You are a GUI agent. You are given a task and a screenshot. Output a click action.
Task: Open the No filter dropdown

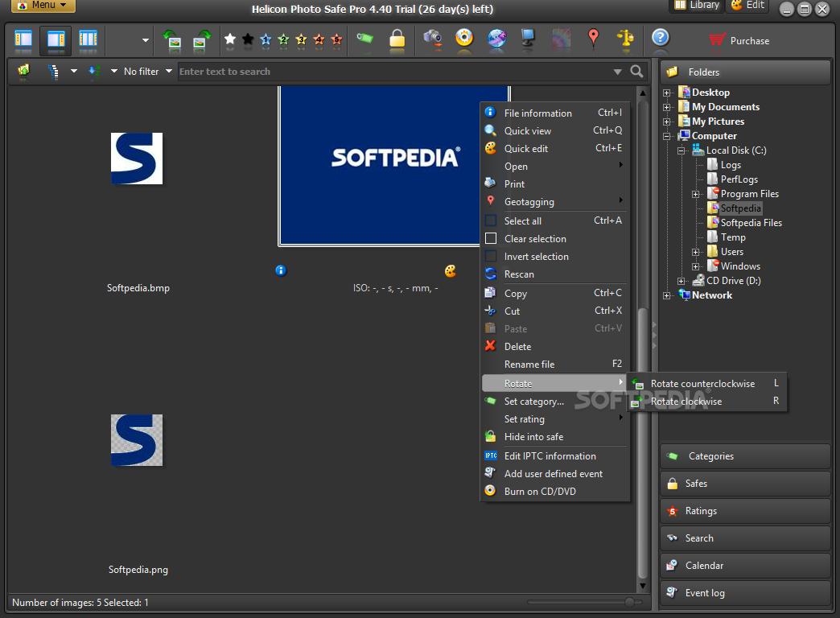pyautogui.click(x=148, y=72)
